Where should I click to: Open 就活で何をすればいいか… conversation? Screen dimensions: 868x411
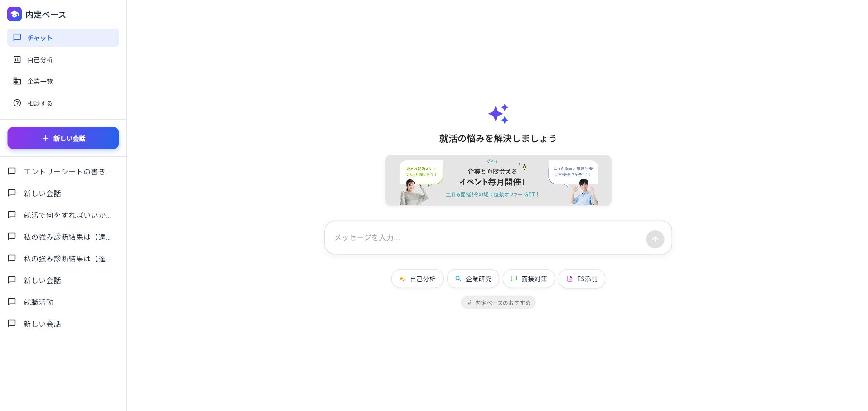click(x=63, y=215)
